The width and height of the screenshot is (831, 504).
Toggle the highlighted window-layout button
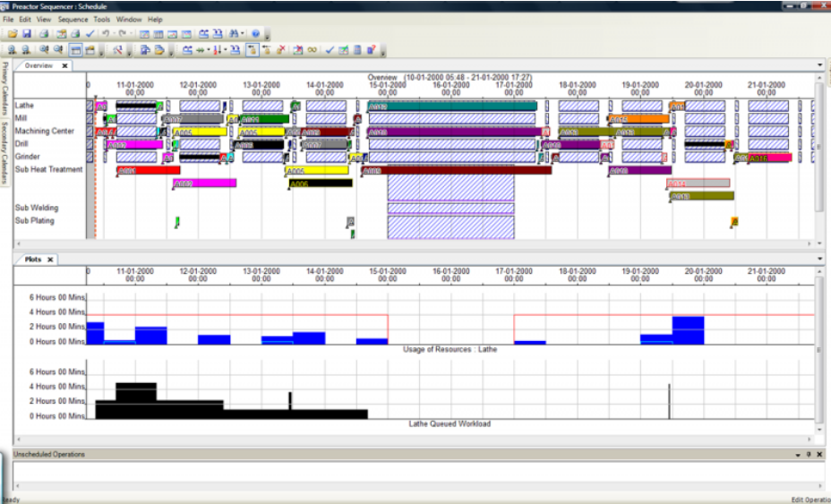[x=75, y=50]
